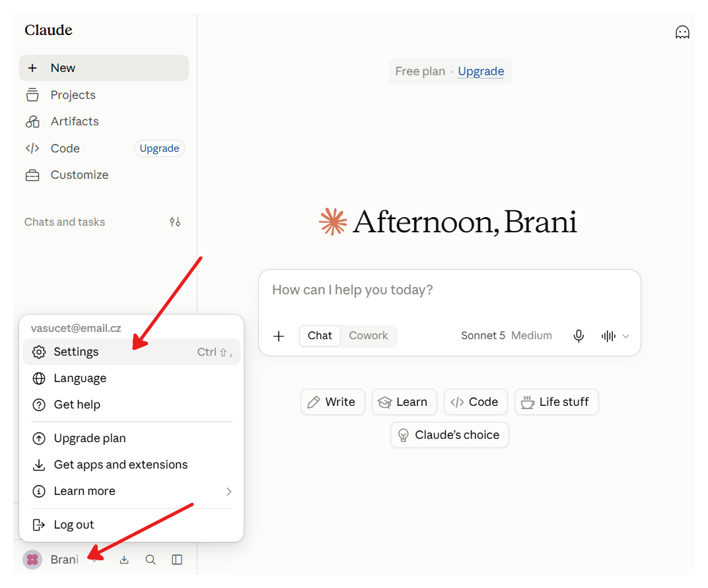Screen dimensions: 708x588
Task: Click the vasucet@email.cz account email
Action: (x=76, y=329)
